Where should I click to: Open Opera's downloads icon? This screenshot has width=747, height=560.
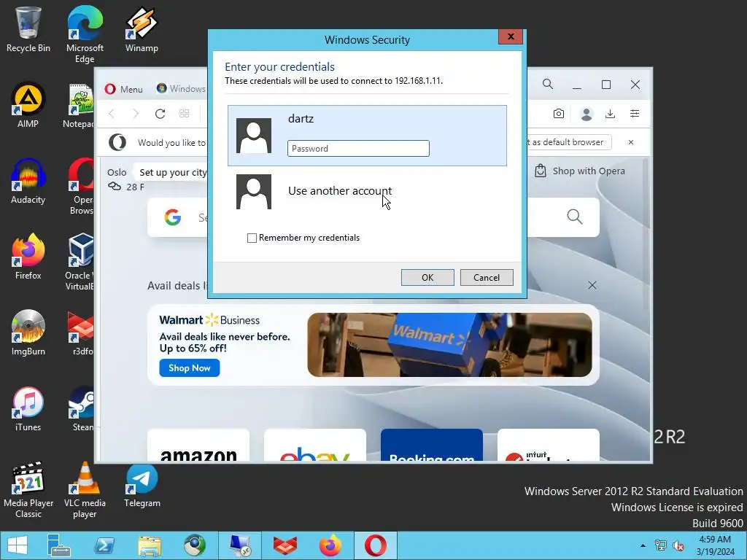(x=610, y=114)
